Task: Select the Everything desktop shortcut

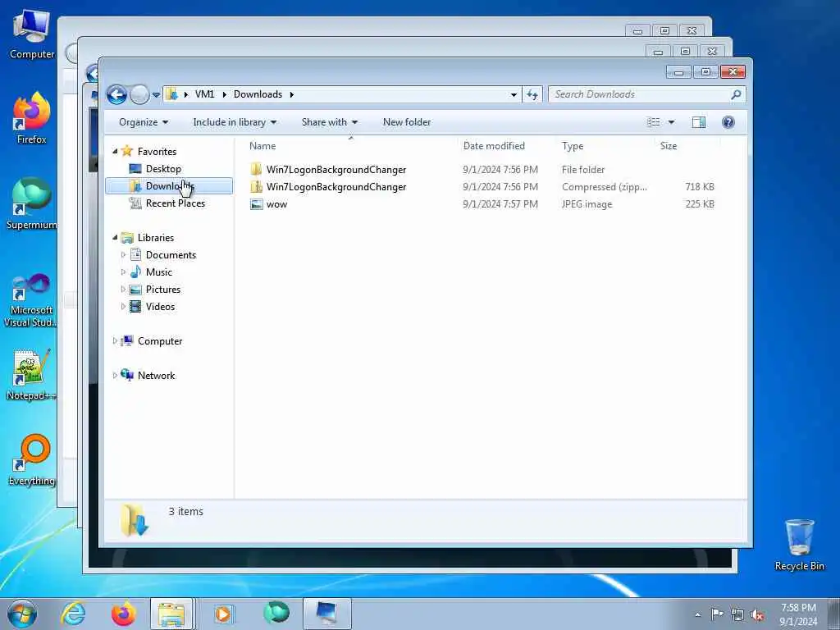Action: coord(32,460)
